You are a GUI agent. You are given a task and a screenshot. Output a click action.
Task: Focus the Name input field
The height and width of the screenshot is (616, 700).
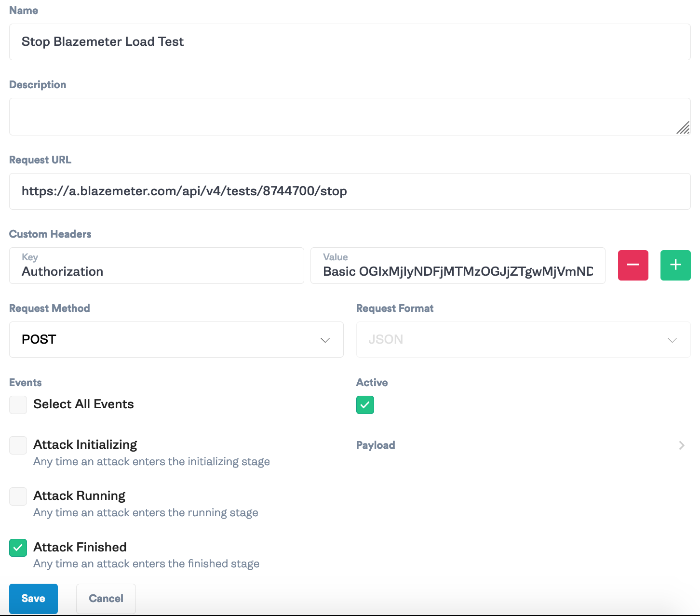coord(350,42)
